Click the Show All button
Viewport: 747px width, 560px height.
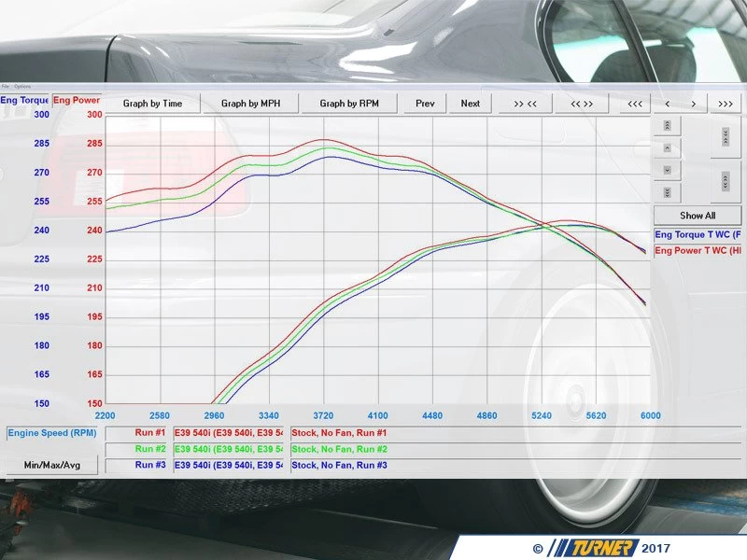point(697,216)
